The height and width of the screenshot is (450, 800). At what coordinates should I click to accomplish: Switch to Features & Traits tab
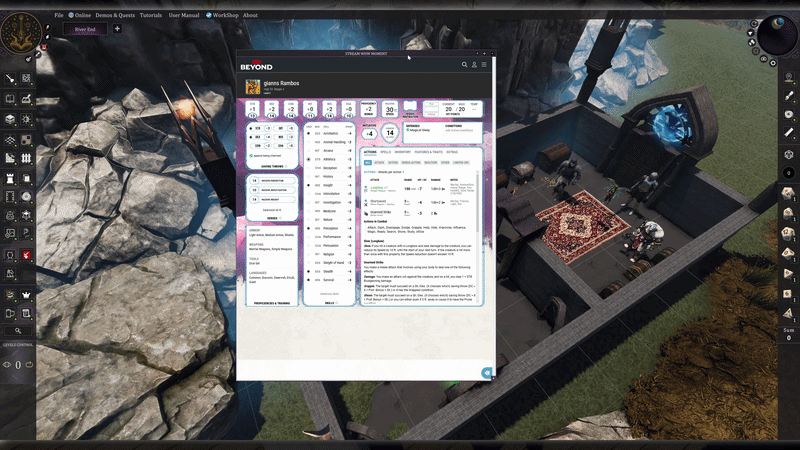point(429,152)
